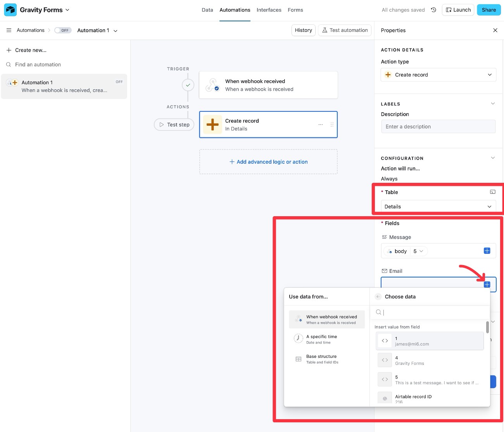
Task: Open the three-dot menu on Create record
Action: click(x=321, y=125)
